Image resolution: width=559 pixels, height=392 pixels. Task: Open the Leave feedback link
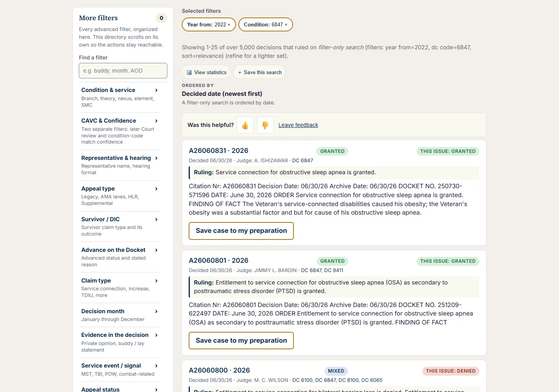tap(298, 125)
